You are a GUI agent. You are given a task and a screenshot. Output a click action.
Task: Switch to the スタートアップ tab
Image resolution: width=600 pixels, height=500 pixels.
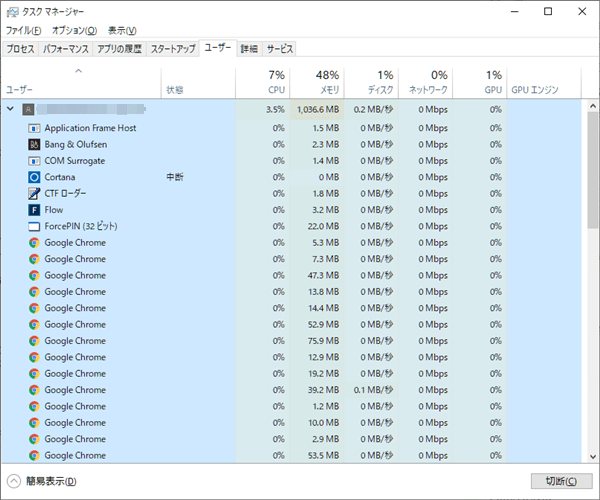point(173,49)
